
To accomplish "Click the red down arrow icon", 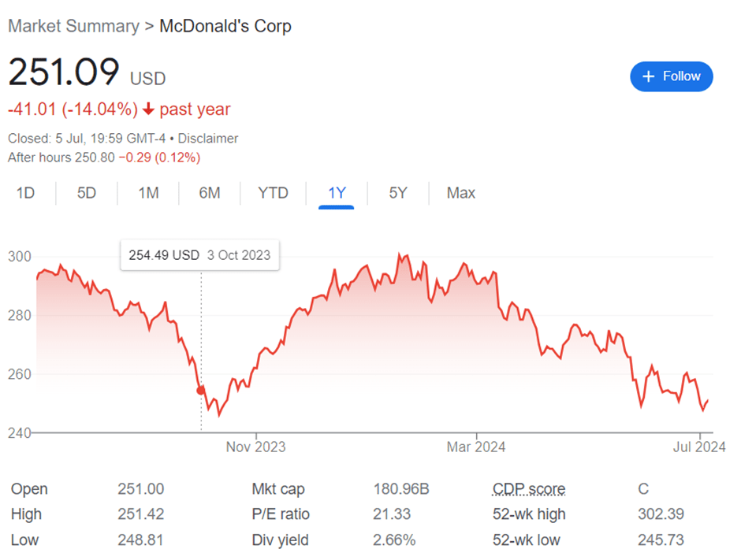I will pos(147,109).
